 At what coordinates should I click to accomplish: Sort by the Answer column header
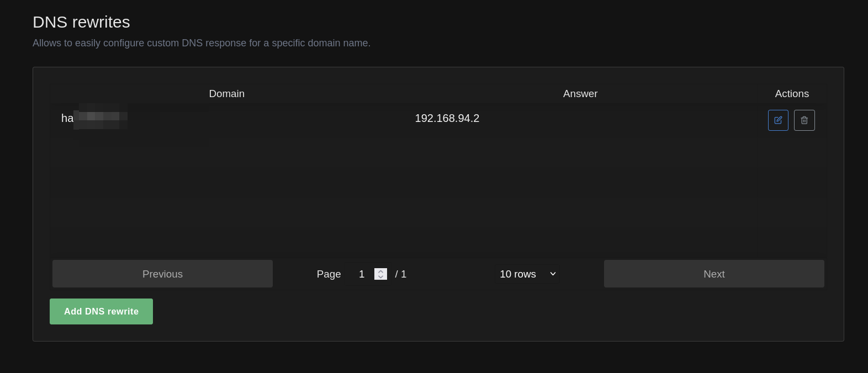(x=580, y=94)
